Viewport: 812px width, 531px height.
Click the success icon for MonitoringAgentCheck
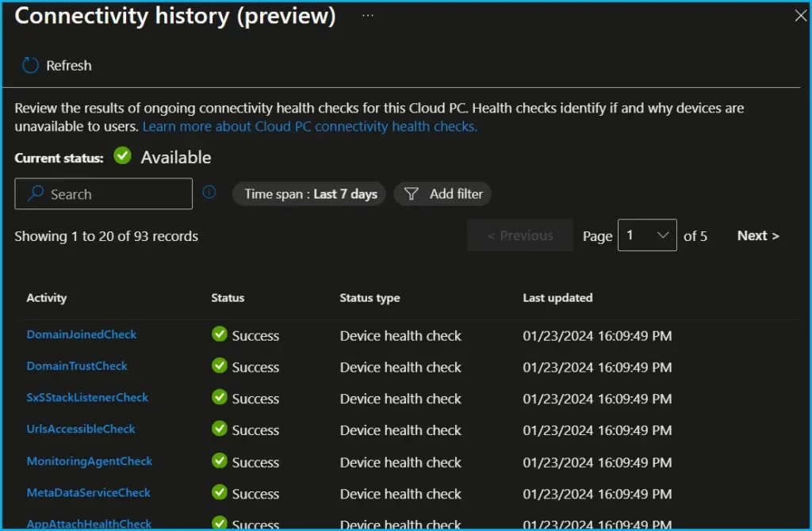point(220,461)
